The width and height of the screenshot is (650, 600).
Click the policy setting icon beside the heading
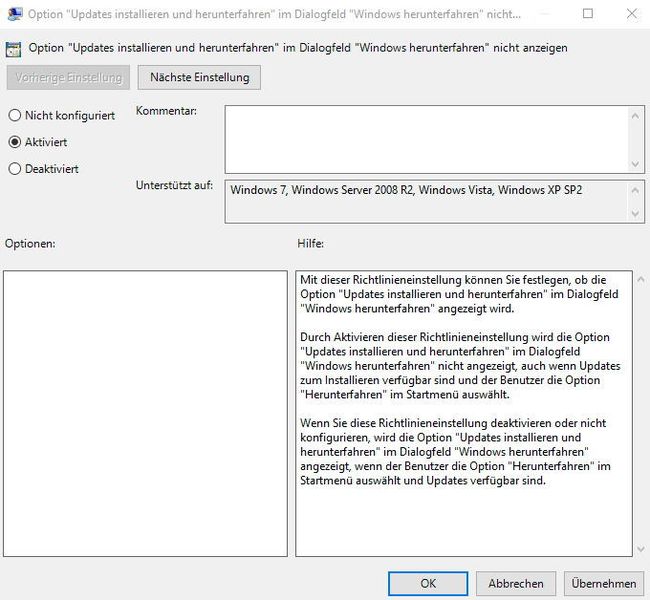pyautogui.click(x=13, y=49)
